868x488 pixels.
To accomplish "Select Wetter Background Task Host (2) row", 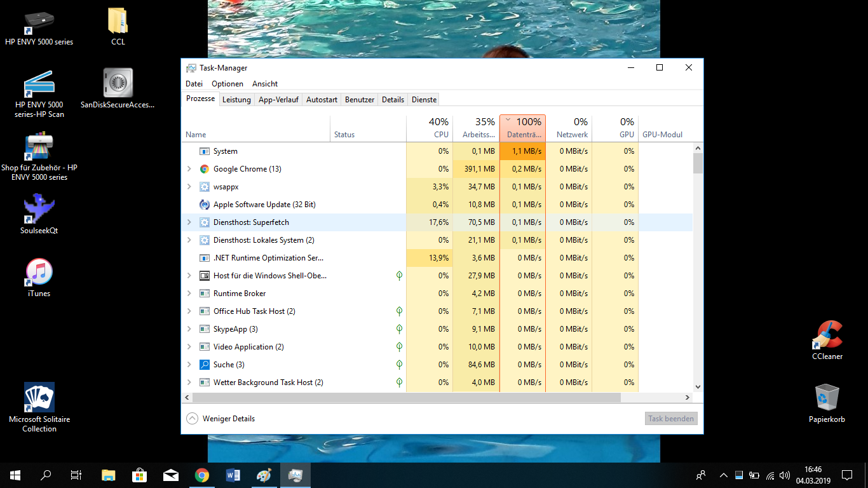I will [437, 383].
